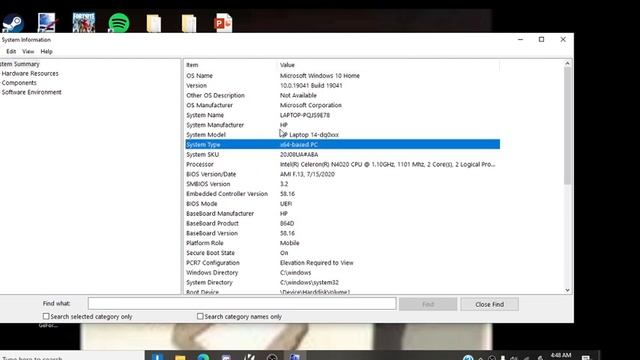Click the 'LAPTOP-PQJS9E78' system name value

305,115
